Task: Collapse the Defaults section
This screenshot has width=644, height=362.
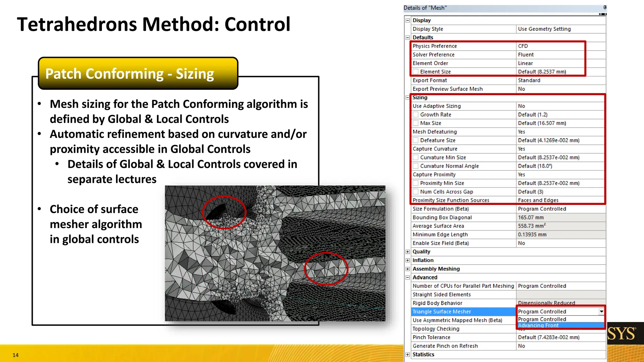Action: coord(408,37)
